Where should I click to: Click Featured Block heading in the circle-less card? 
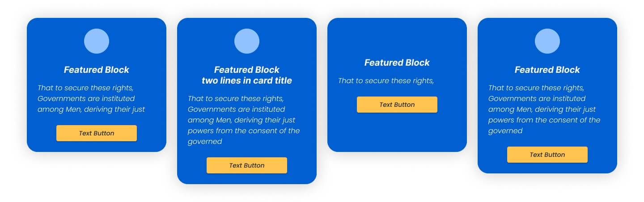[397, 63]
